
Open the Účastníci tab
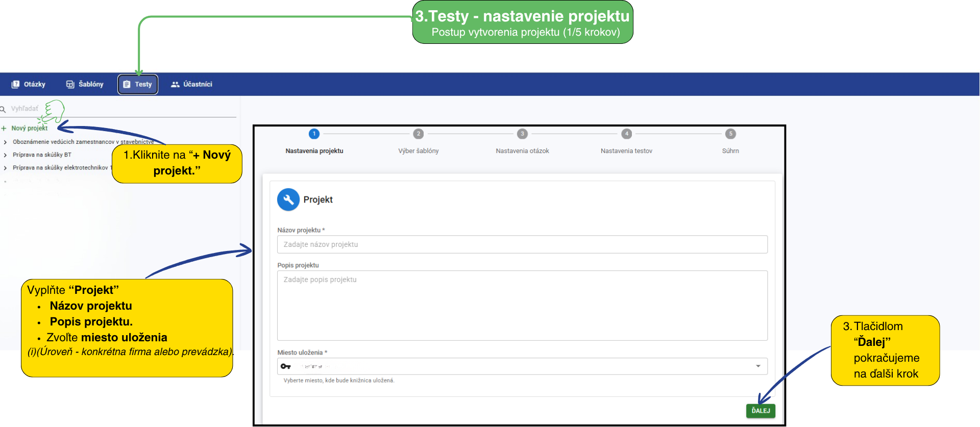191,84
